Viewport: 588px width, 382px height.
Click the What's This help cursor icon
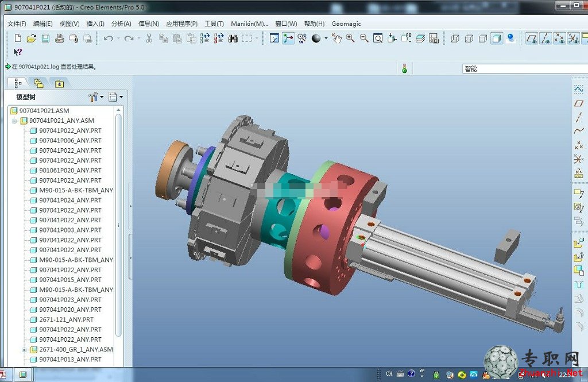[18, 52]
